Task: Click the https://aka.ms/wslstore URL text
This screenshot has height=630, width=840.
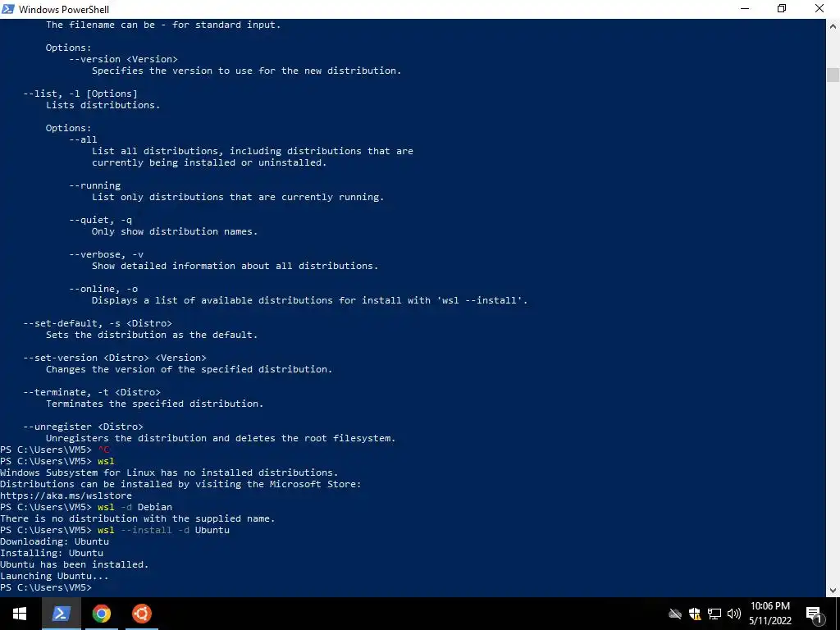Action: click(66, 495)
